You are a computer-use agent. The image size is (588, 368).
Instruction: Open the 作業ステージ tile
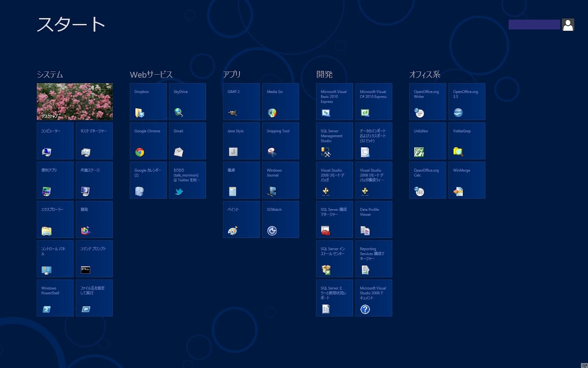[94, 180]
